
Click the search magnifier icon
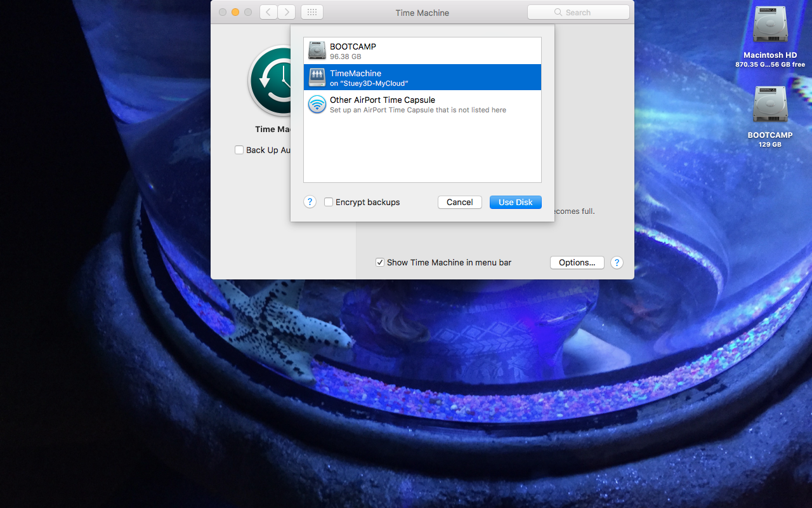[558, 12]
